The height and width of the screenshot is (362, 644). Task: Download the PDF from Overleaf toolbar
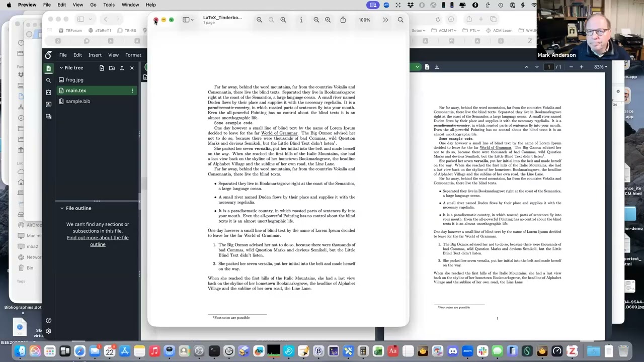click(x=437, y=67)
